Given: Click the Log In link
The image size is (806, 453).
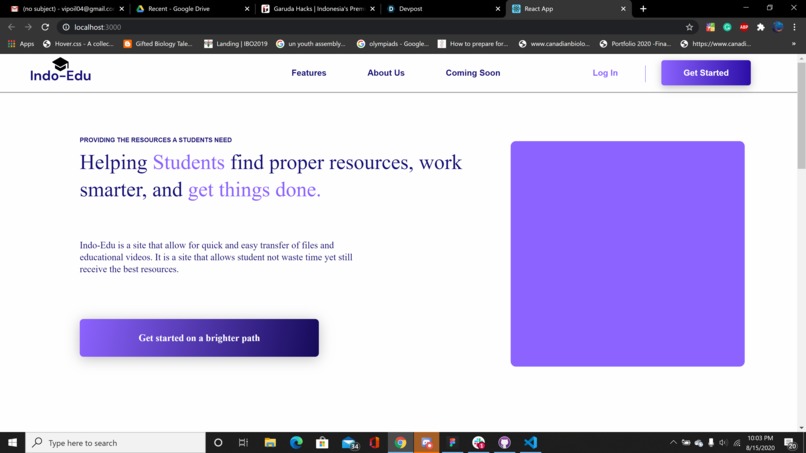Looking at the screenshot, I should 605,73.
